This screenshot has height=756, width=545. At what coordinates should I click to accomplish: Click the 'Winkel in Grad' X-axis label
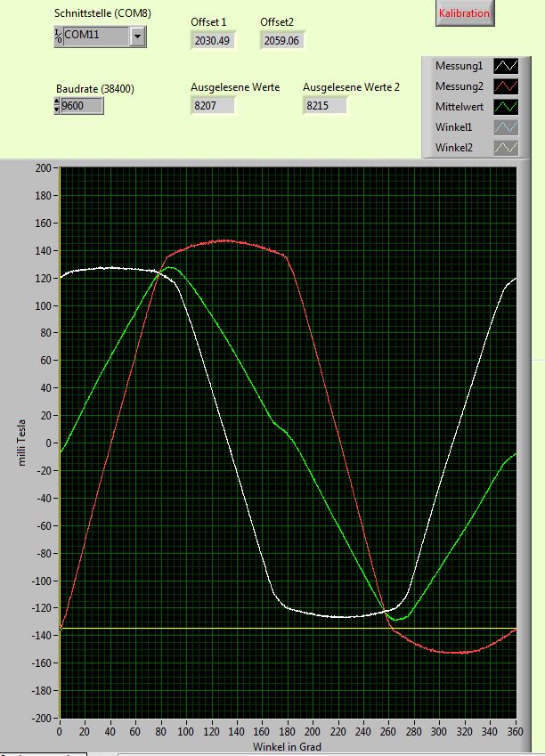287,746
